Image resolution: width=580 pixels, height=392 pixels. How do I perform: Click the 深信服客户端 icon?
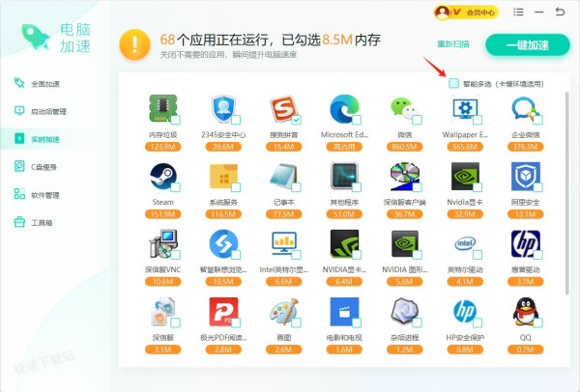tap(405, 176)
